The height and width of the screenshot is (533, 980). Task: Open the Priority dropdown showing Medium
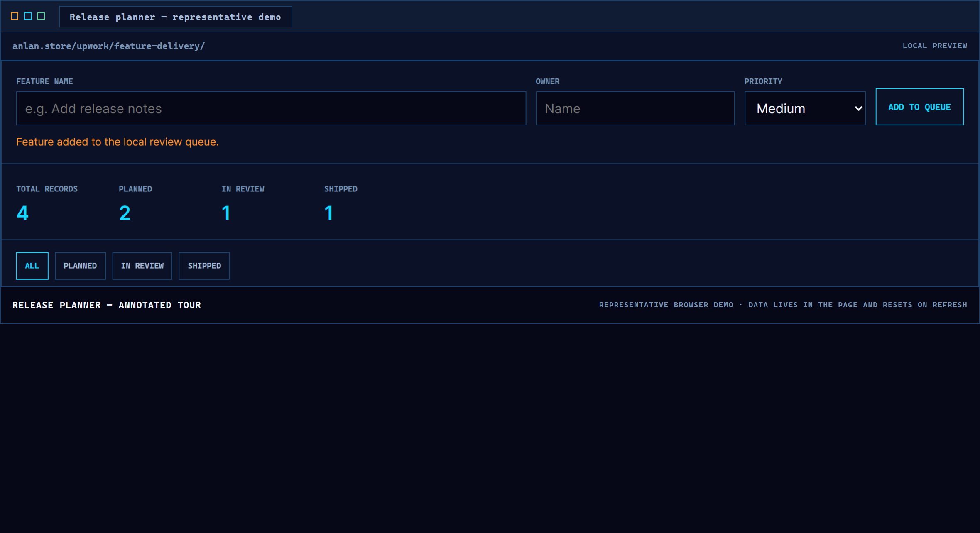[805, 108]
